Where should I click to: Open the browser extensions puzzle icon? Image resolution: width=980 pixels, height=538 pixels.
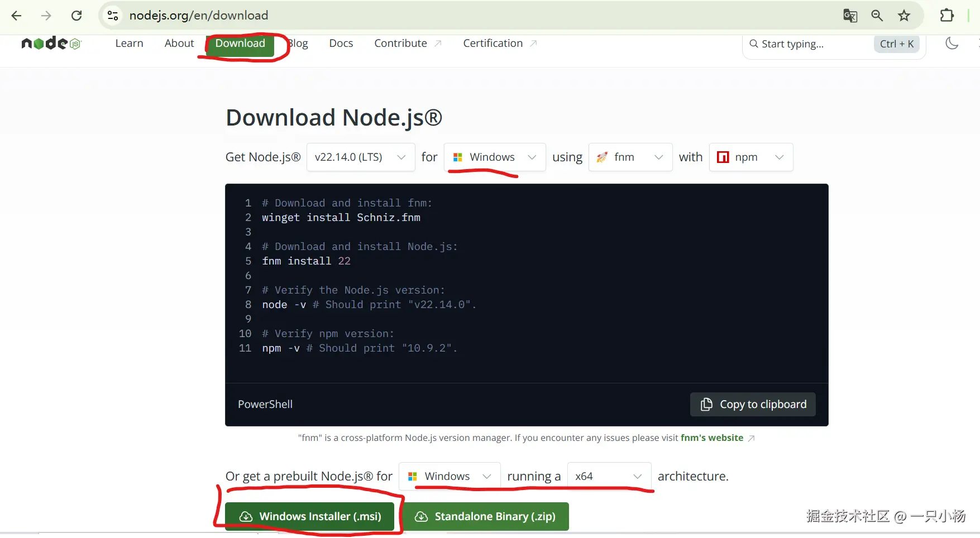click(947, 16)
